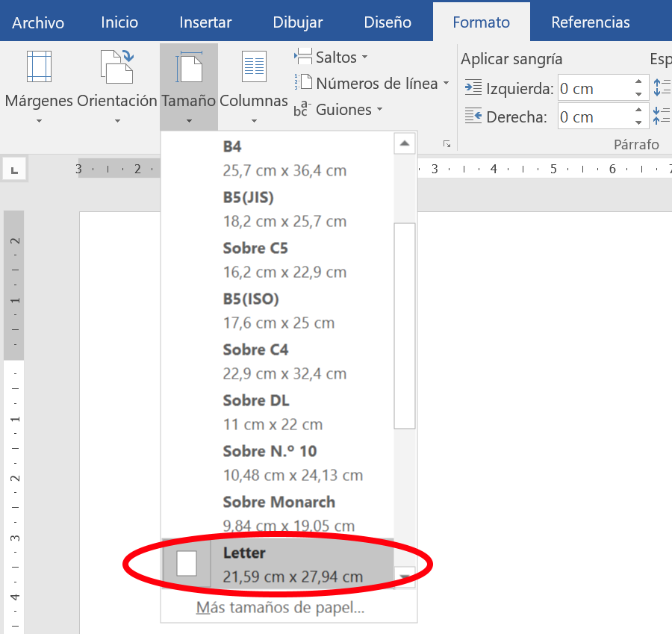Switch to the Insertar tab
This screenshot has height=634, width=672.
tap(205, 22)
